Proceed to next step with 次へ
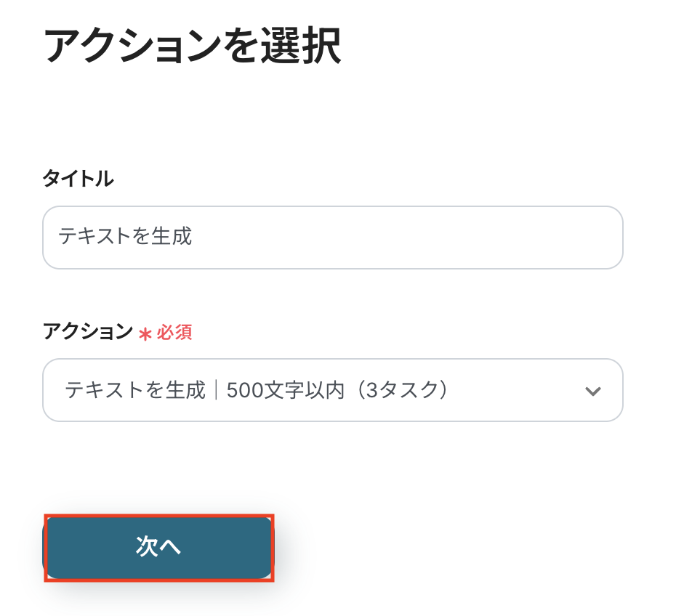The image size is (676, 616). (158, 548)
